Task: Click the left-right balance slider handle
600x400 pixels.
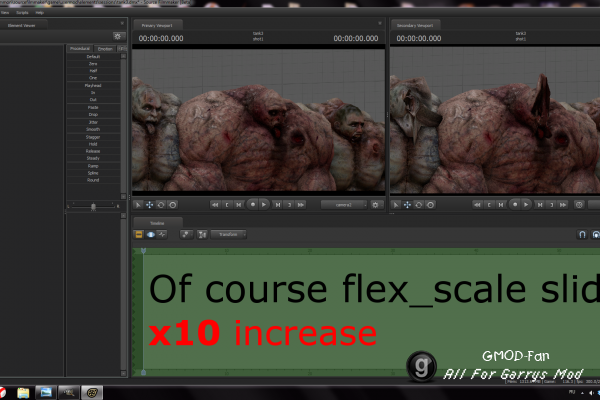Action: [x=93, y=206]
